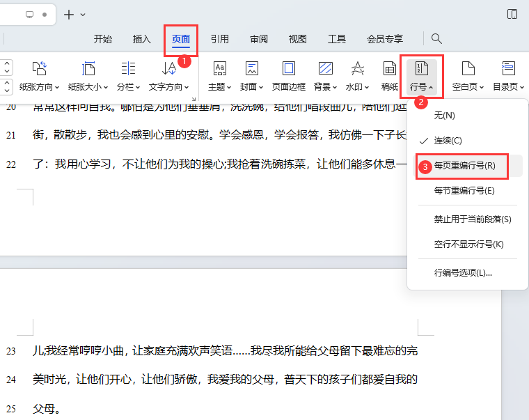
Task: Expand 背景 dropdown arrow
Action: pyautogui.click(x=335, y=87)
